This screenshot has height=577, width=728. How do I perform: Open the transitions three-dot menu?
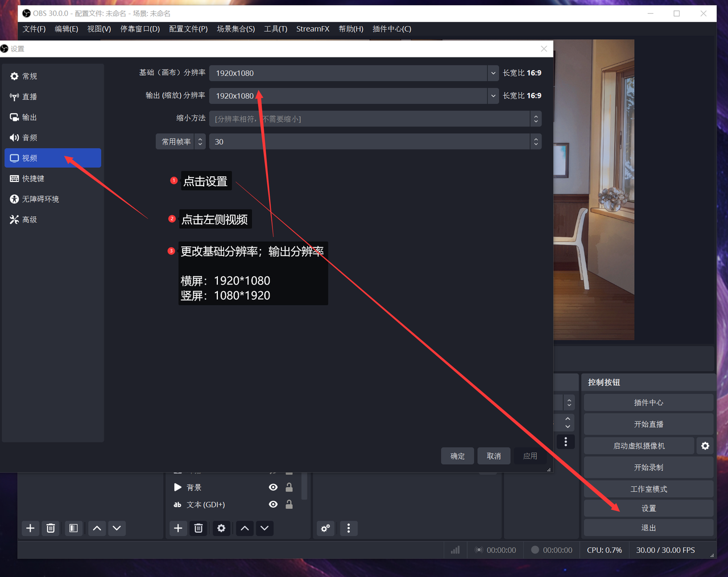click(x=565, y=442)
